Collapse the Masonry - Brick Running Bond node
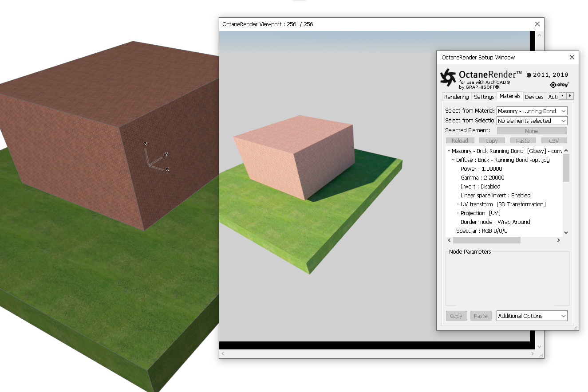Image resolution: width=588 pixels, height=392 pixels. 449,151
